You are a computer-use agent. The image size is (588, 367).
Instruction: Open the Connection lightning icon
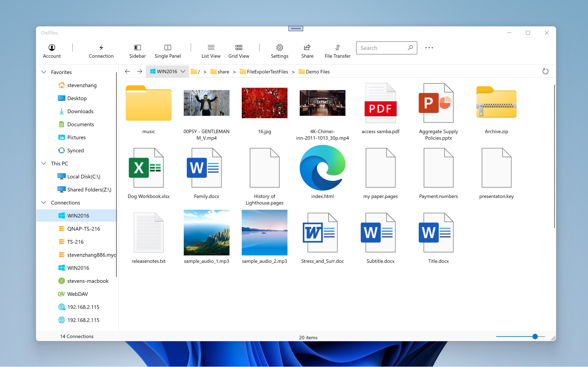pos(101,48)
